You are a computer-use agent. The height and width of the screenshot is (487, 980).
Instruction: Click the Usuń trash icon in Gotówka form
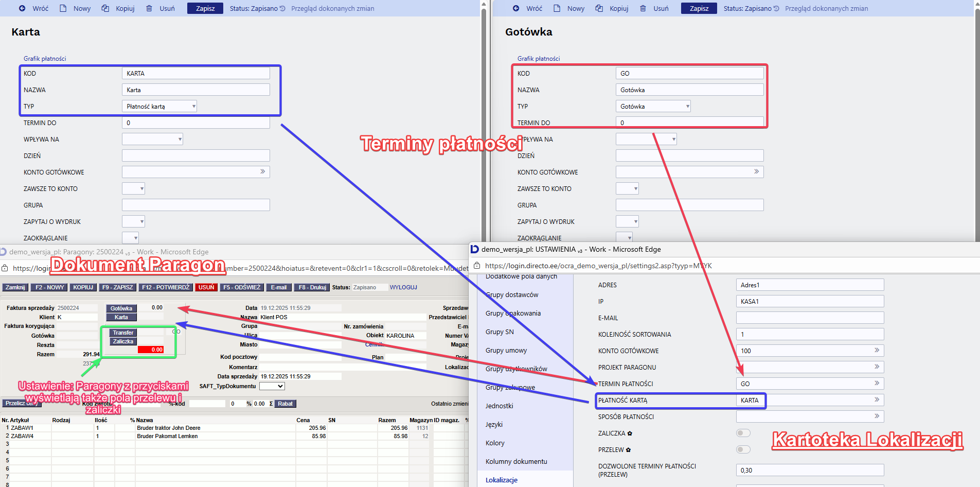pos(643,8)
